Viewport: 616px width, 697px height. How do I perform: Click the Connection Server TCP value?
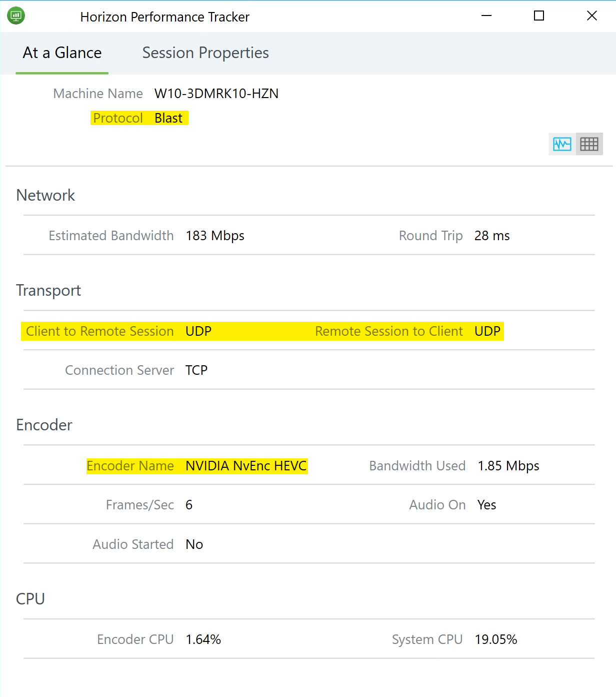[196, 370]
